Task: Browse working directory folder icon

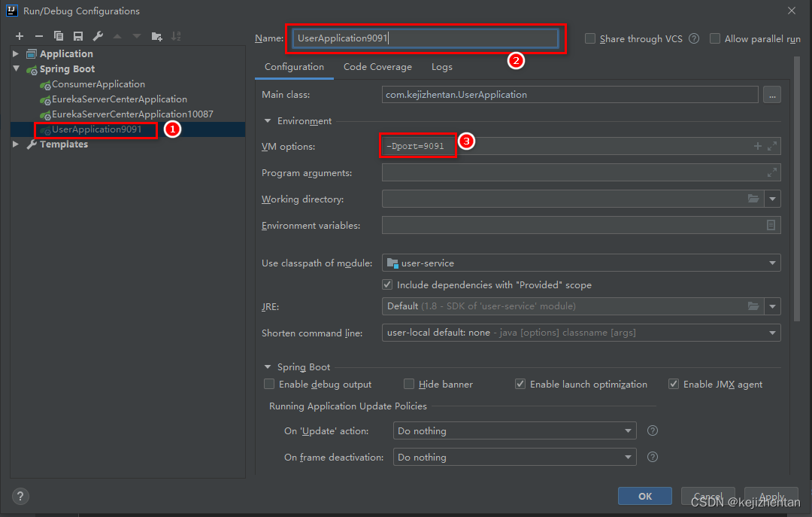Action: (753, 199)
